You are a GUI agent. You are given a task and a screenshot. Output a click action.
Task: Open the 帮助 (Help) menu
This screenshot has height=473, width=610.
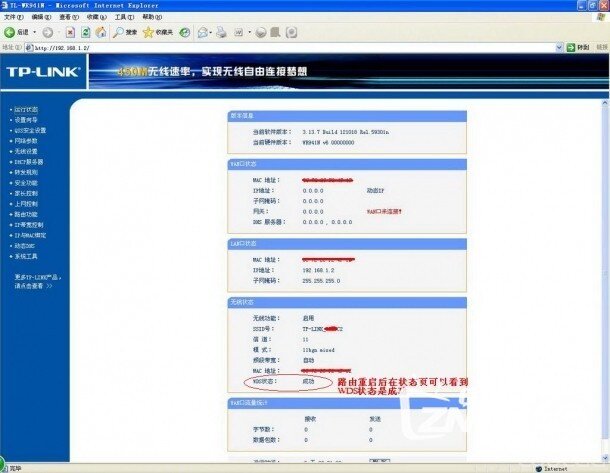click(152, 17)
